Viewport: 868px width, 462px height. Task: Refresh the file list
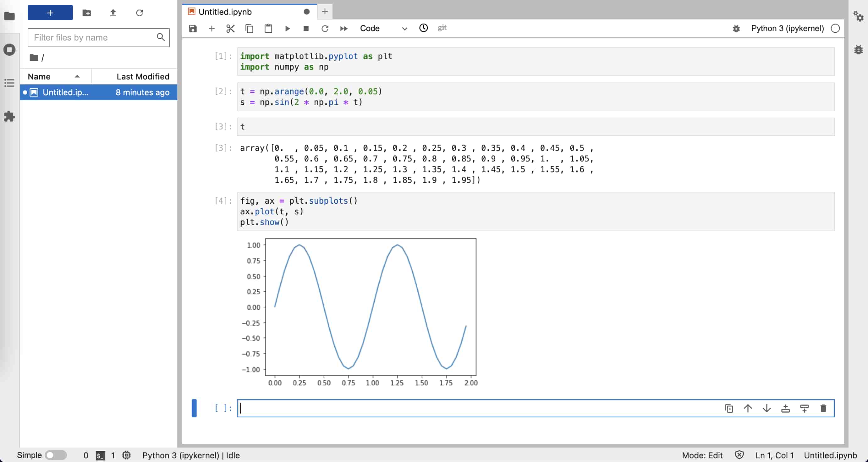140,13
